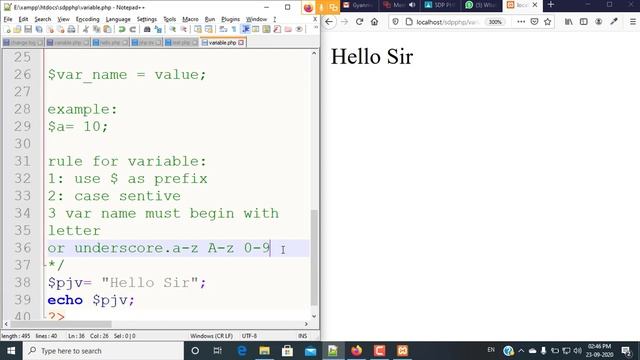Switch to the WhatsApp browser tab

481,5
